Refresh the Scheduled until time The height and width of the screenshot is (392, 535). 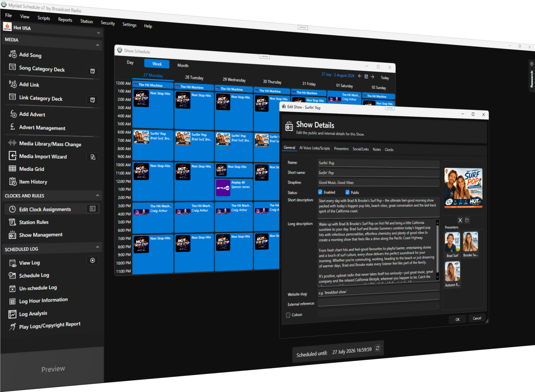coord(378,348)
